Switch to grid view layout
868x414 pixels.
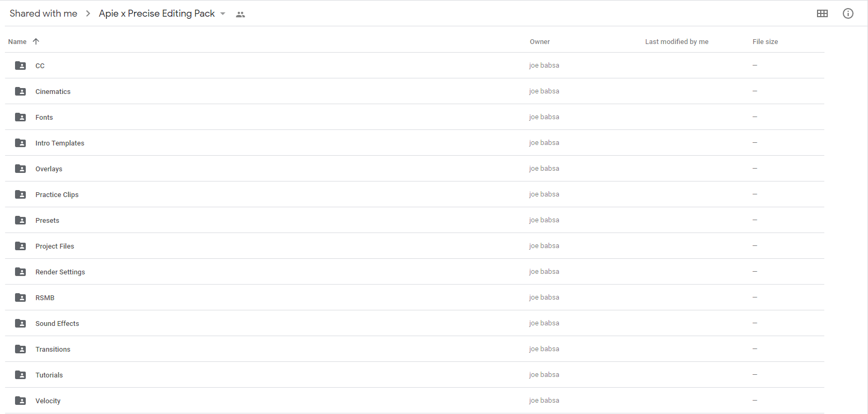[x=822, y=13]
